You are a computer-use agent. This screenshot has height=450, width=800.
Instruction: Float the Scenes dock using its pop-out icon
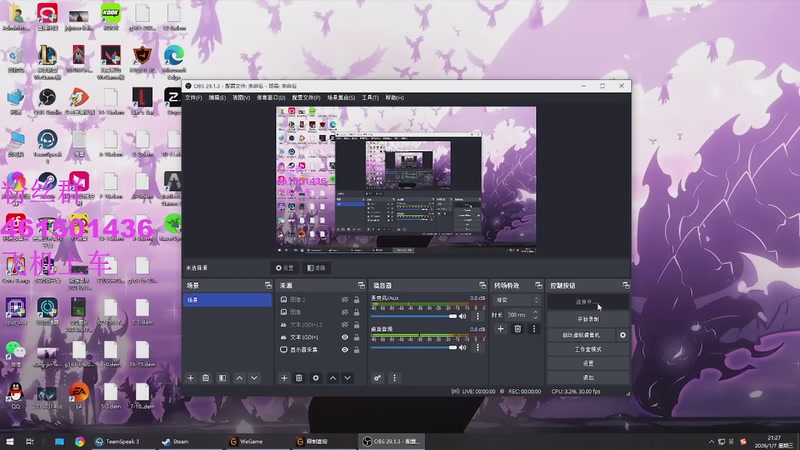pyautogui.click(x=268, y=286)
